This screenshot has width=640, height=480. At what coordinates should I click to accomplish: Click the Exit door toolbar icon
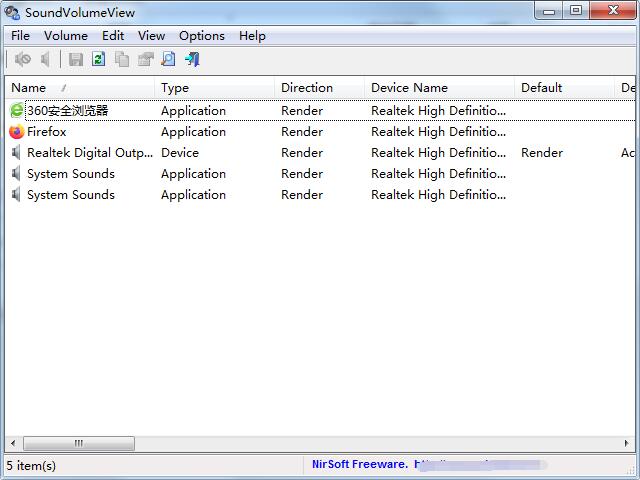(192, 60)
